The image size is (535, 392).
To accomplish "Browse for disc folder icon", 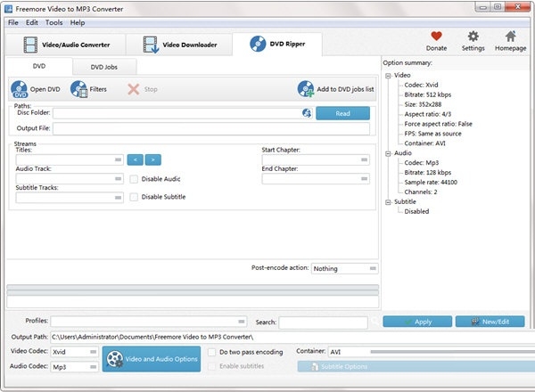I will (x=307, y=113).
